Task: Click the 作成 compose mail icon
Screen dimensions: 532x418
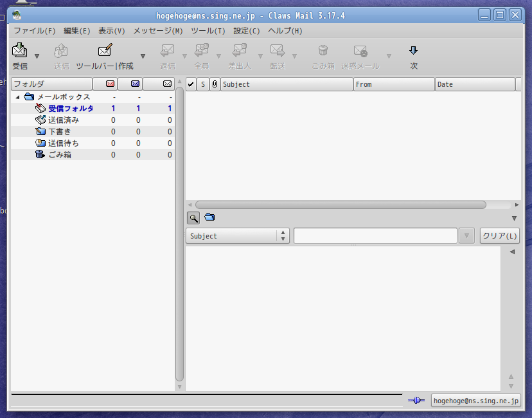Action: coord(105,50)
